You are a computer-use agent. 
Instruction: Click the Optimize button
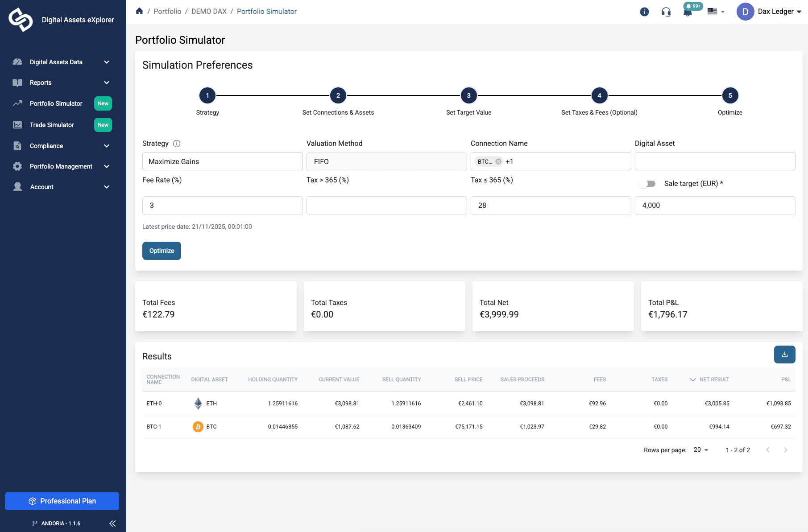(x=162, y=251)
